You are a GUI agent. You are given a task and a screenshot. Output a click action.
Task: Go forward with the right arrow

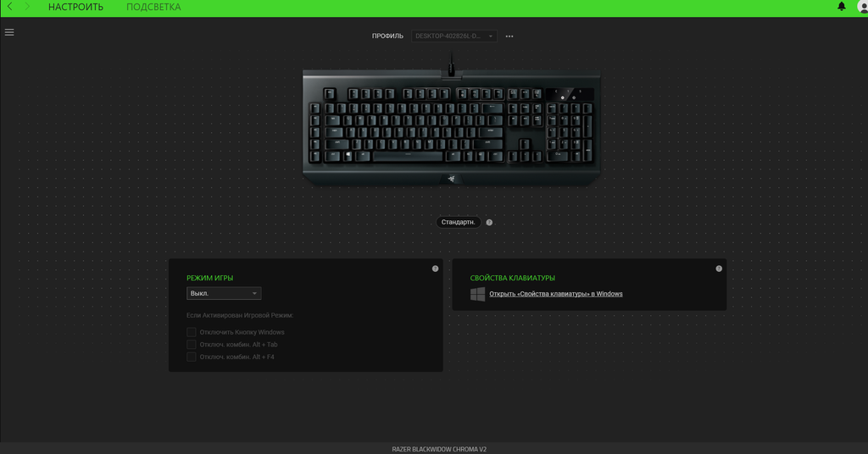(27, 7)
